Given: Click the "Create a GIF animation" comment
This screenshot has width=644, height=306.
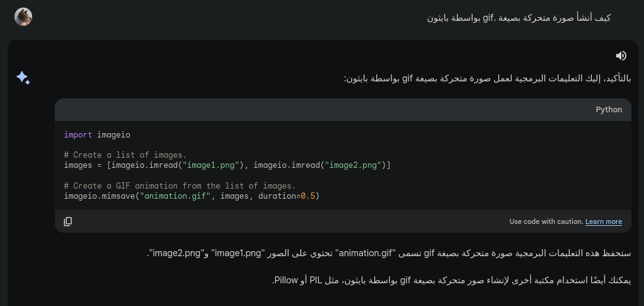Looking at the screenshot, I should point(180,186).
